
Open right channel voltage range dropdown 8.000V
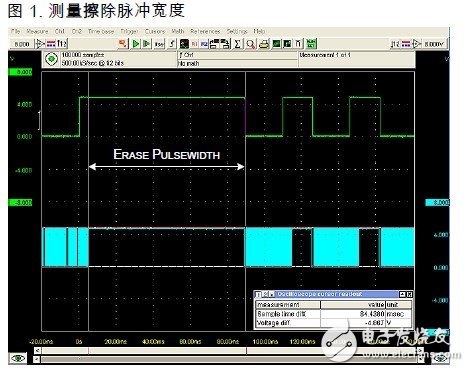pos(434,44)
